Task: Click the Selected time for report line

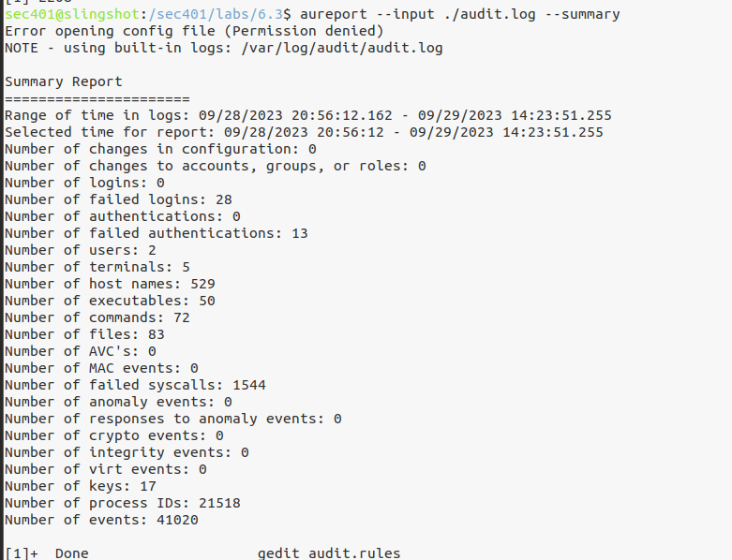Action: pyautogui.click(x=304, y=132)
